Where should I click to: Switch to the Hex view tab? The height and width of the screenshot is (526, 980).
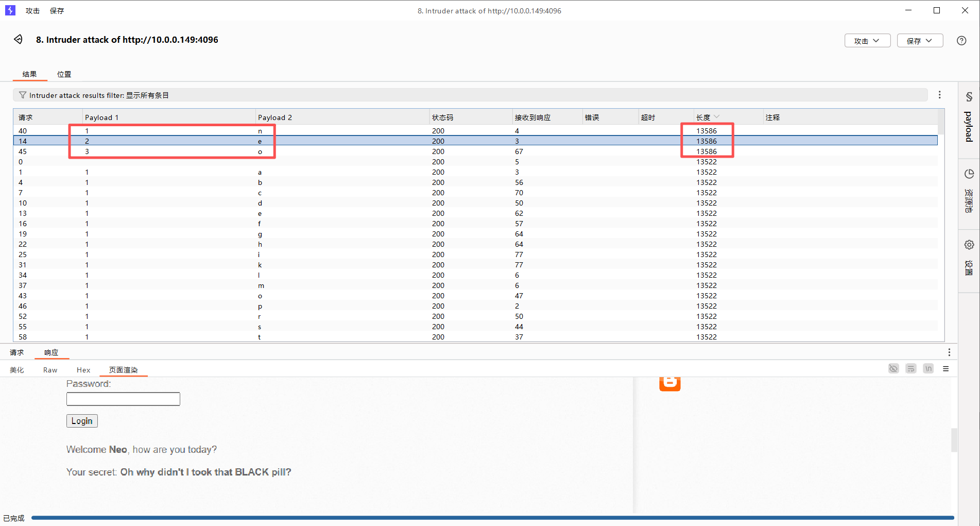point(83,370)
